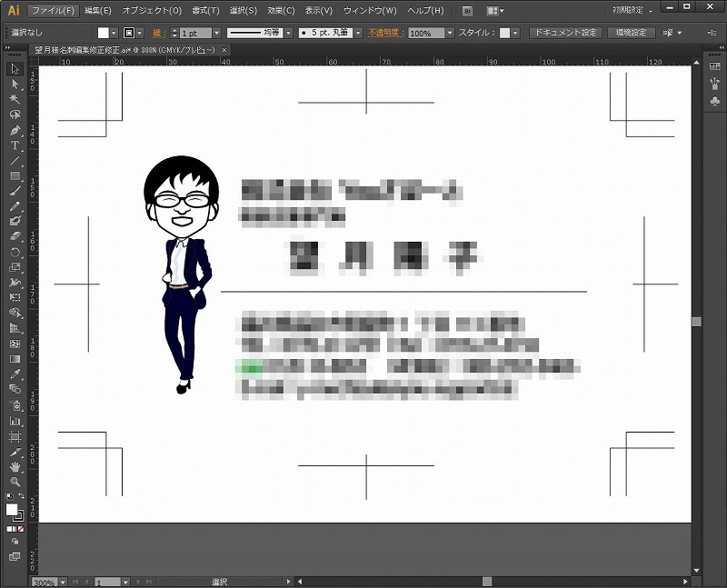The image size is (727, 588).
Task: Click the ドキュメント設定 button
Action: click(x=564, y=33)
